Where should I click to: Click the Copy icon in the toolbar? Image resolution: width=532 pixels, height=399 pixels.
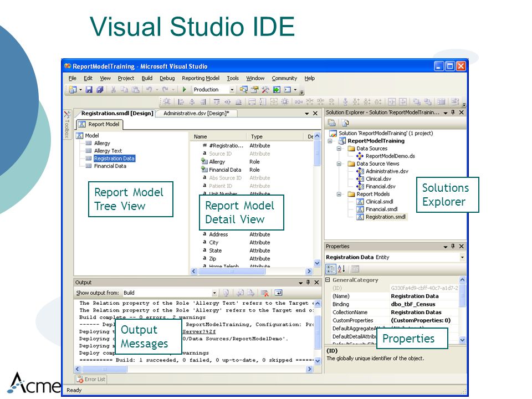pos(125,90)
